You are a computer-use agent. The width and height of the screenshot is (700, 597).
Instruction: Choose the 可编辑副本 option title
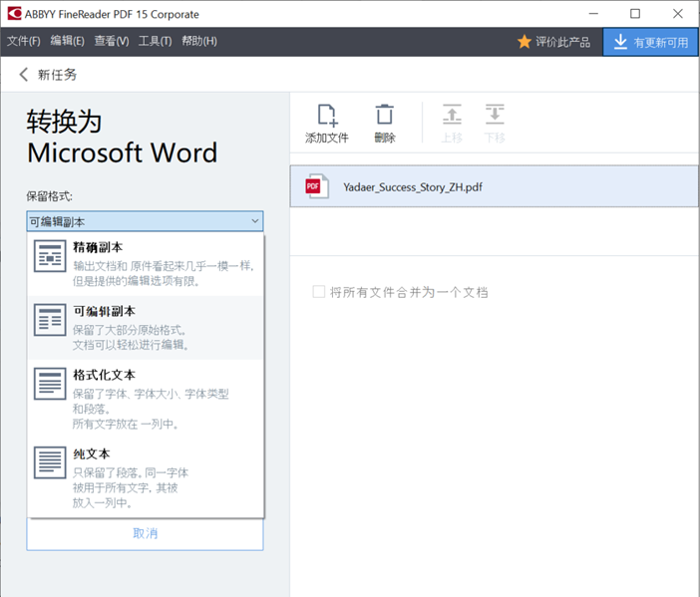pos(104,311)
